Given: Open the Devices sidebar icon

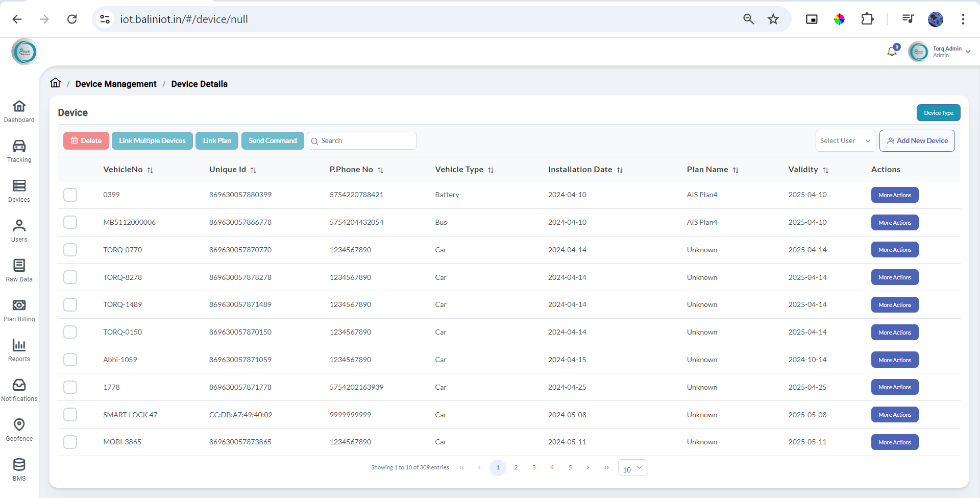Looking at the screenshot, I should click(x=19, y=186).
